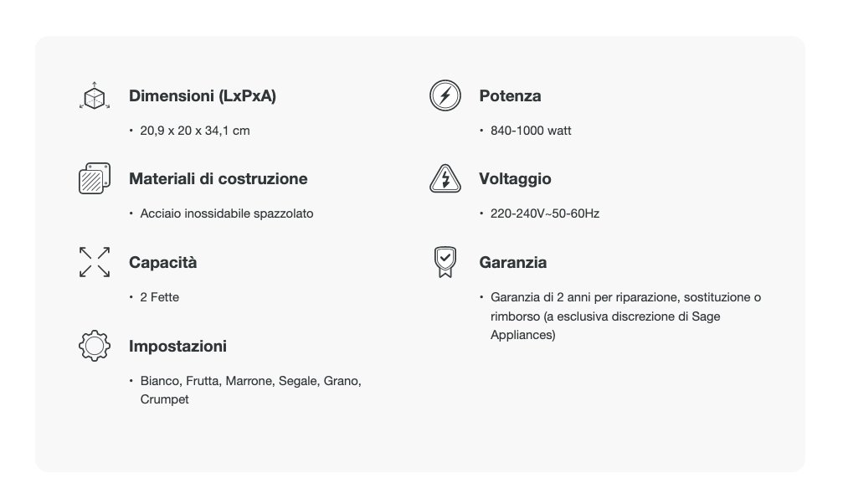
Task: Click the Capacità heading
Action: 162,263
